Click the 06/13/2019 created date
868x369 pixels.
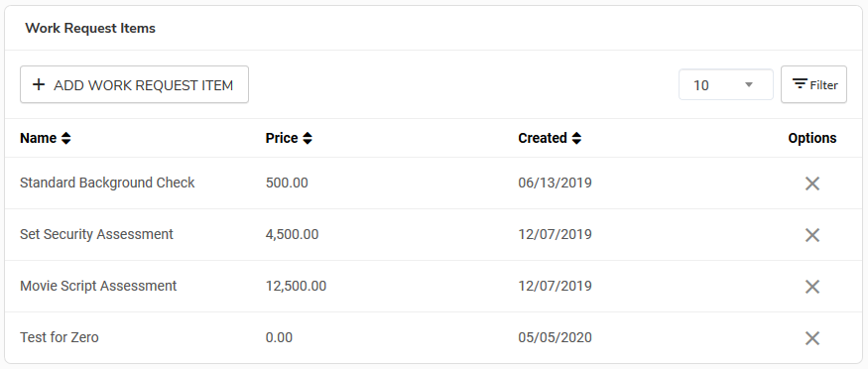[x=555, y=183]
